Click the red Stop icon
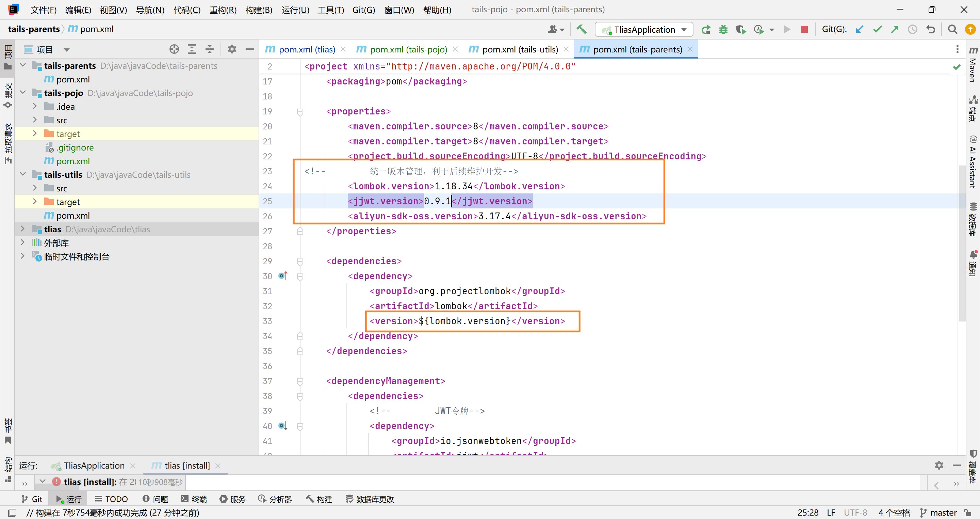Viewport: 980px width, 519px height. [804, 29]
